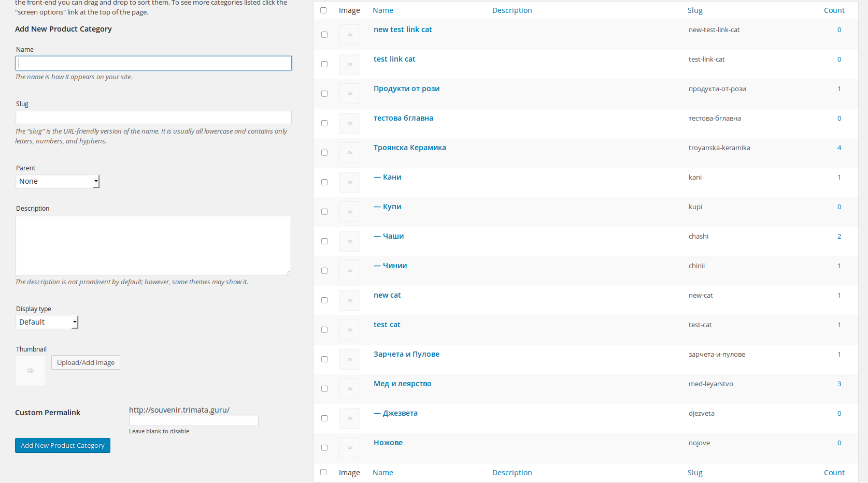This screenshot has height=483, width=868.
Task: Sort by Name column header
Action: [x=383, y=10]
